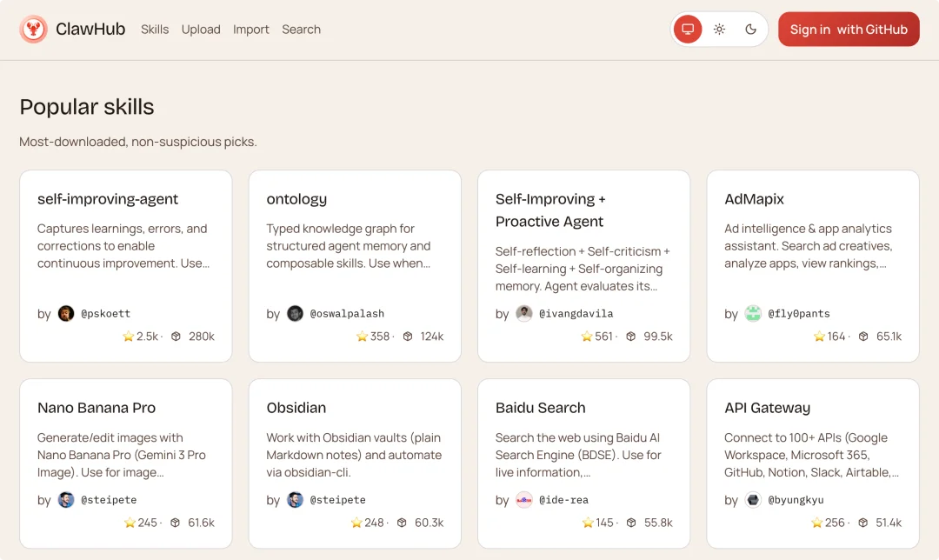Click @ivangdavila's avatar icon
This screenshot has height=560, width=939.
click(x=523, y=314)
